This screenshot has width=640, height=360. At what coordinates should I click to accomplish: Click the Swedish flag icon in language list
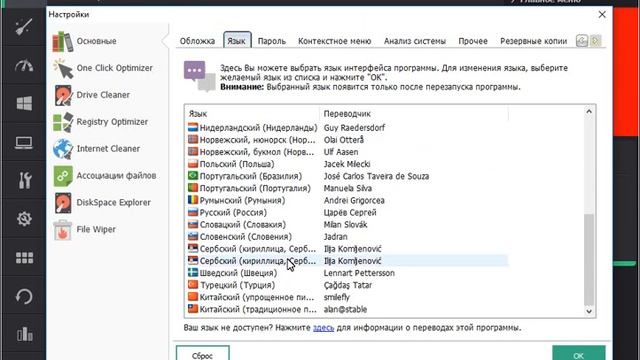(193, 273)
